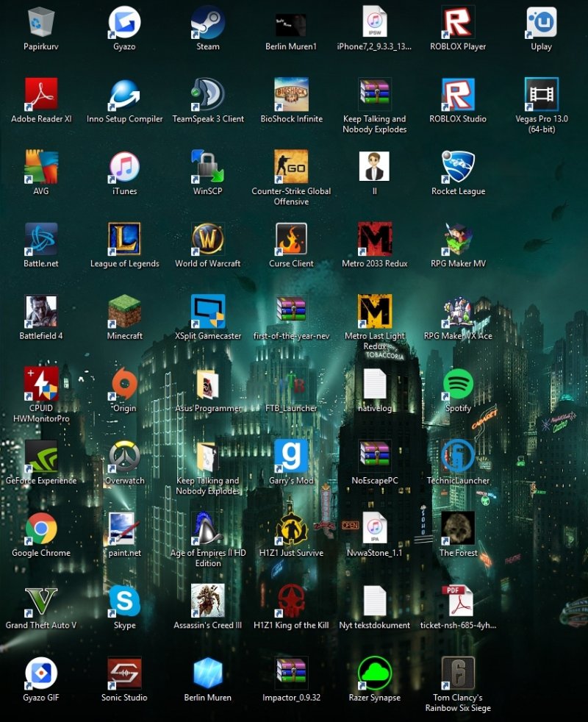Select the Berlin Muren blue cube icon
The height and width of the screenshot is (722, 588).
(208, 673)
